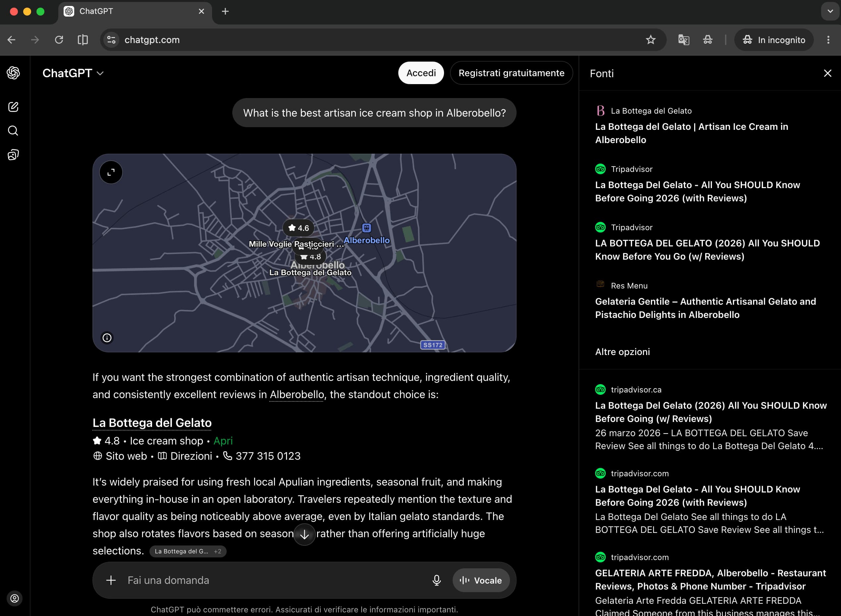Activate the Vocale voice mode button
The width and height of the screenshot is (841, 616).
[x=481, y=580]
